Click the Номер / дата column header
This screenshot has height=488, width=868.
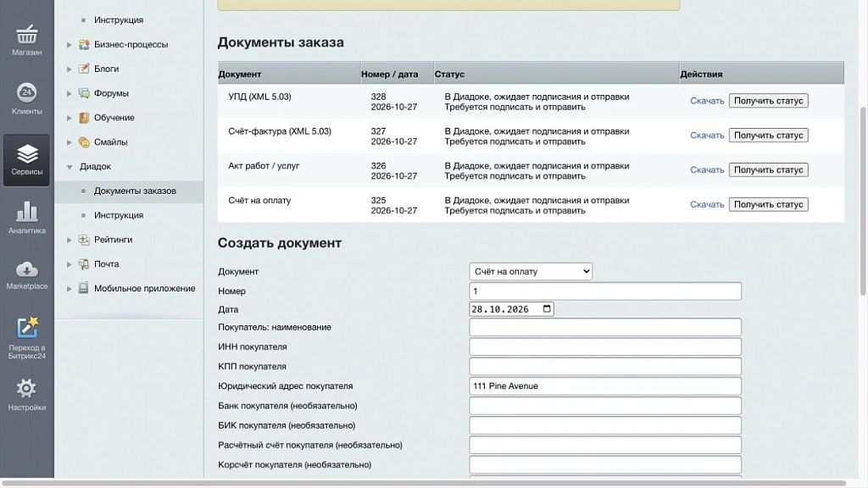[397, 74]
